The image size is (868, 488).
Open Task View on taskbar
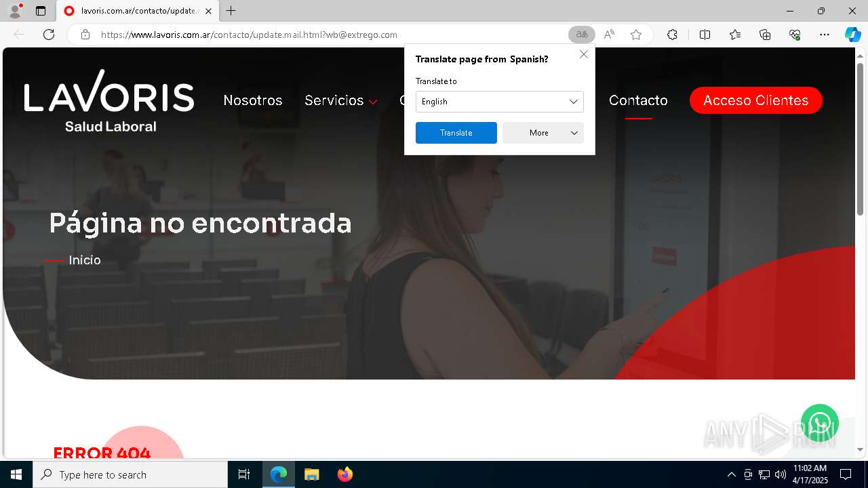coord(244,474)
